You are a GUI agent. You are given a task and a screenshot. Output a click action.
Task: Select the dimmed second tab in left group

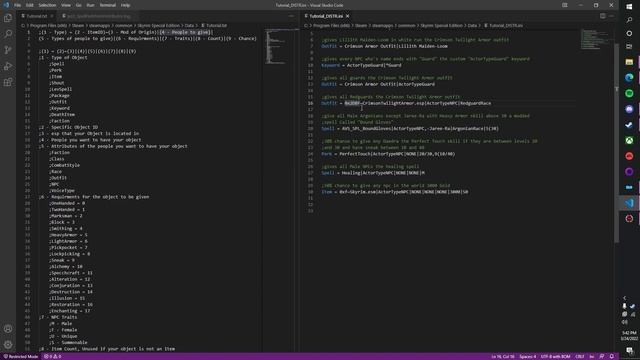pyautogui.click(x=98, y=16)
